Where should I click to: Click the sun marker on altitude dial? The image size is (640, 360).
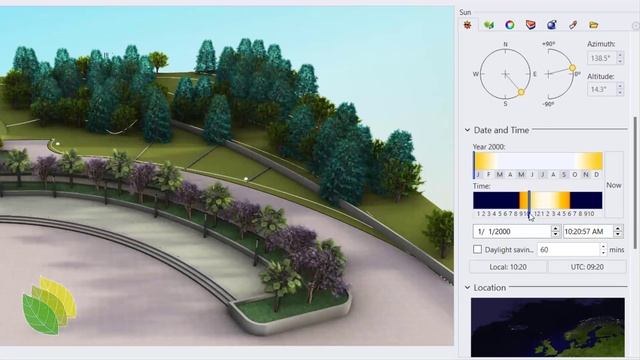coord(572,68)
